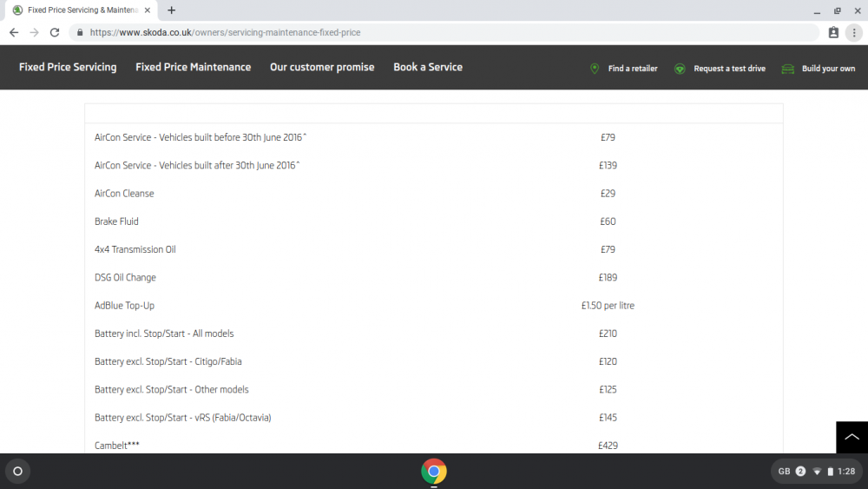This screenshot has height=489, width=868.
Task: Click Request a test drive link
Action: (x=730, y=69)
